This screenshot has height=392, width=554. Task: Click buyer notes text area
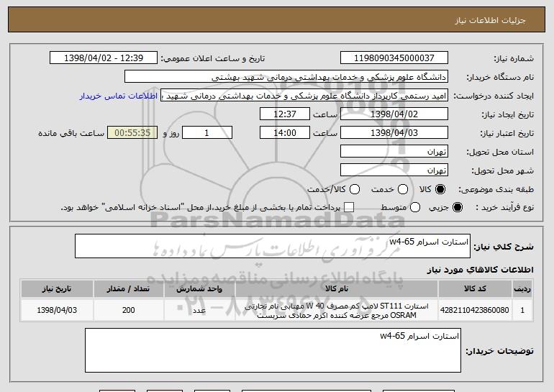pos(273,350)
